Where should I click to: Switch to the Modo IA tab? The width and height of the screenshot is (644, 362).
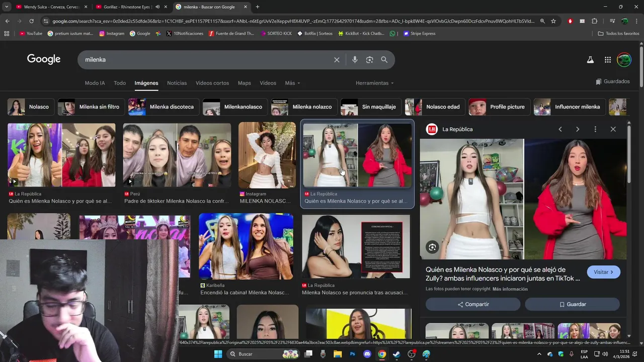point(95,83)
